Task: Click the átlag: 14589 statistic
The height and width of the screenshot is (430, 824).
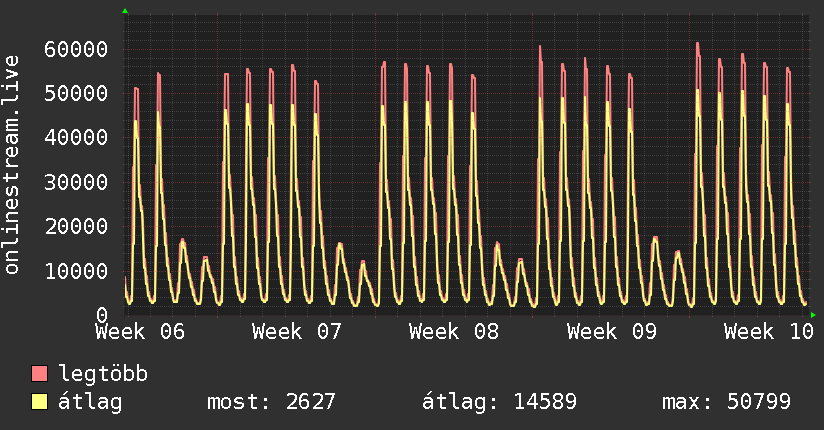Action: (x=499, y=402)
